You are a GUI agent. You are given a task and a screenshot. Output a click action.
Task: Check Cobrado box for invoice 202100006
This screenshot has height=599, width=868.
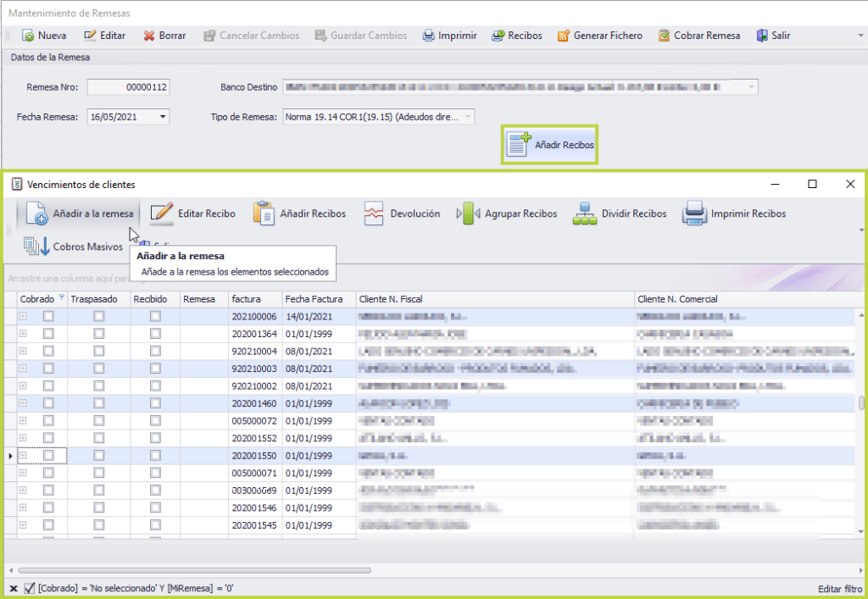coord(48,316)
